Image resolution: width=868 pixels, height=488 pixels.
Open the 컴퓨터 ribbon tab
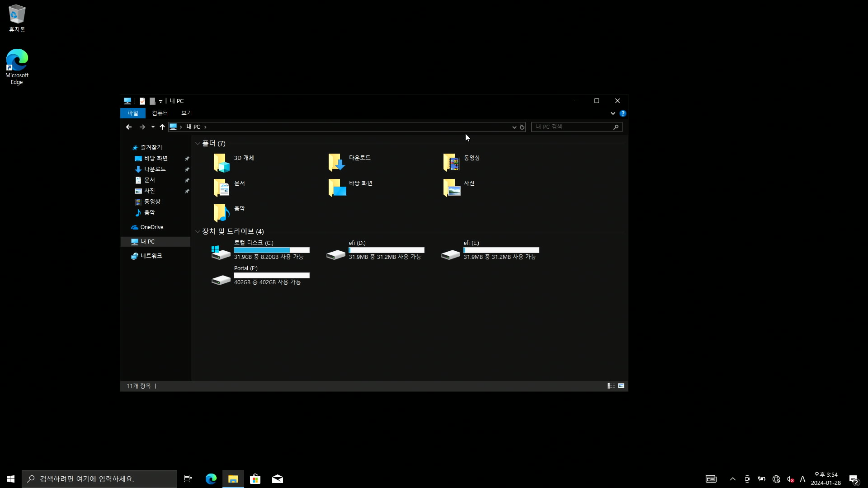coord(160,113)
